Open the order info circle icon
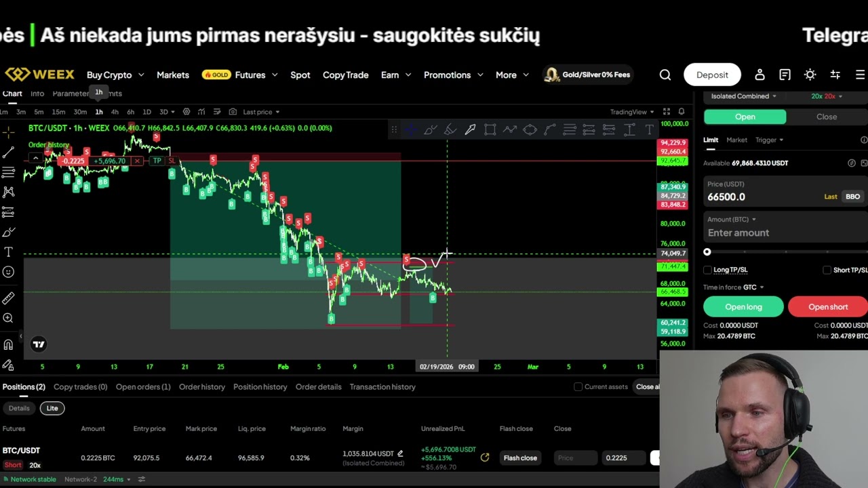The image size is (868, 488). (x=863, y=140)
